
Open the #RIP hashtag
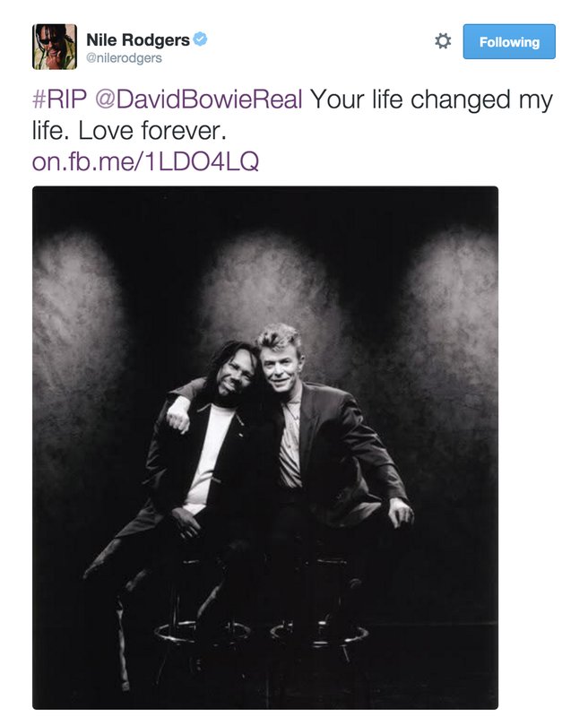click(x=59, y=99)
